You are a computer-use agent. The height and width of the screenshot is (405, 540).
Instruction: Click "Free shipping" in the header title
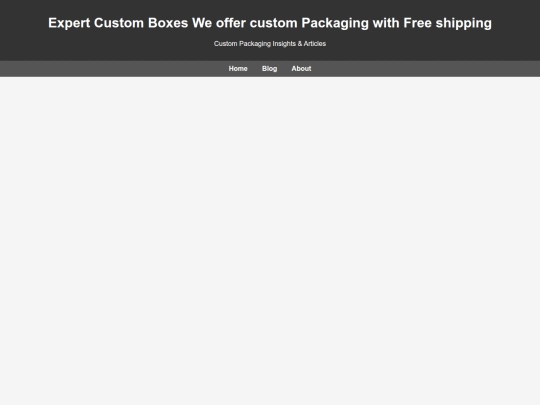point(447,23)
